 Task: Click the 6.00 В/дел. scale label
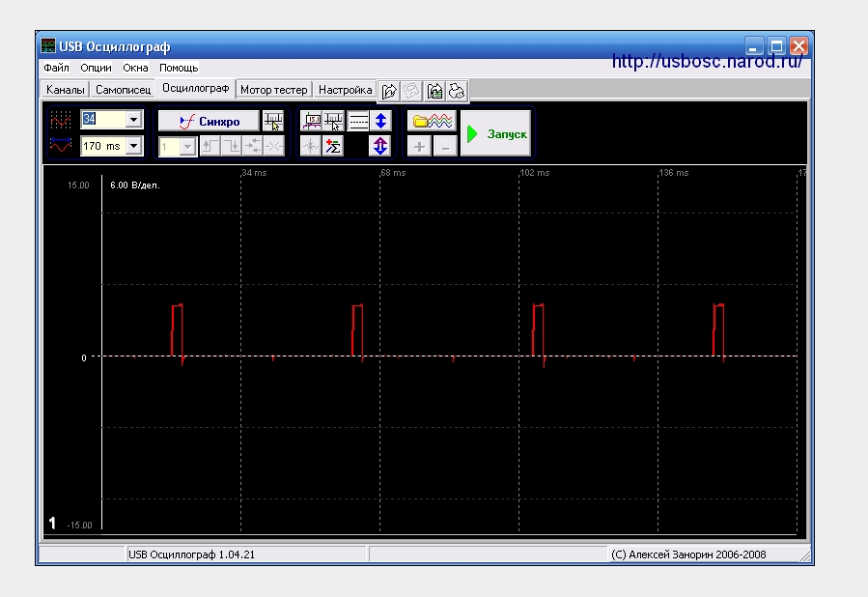[x=135, y=185]
